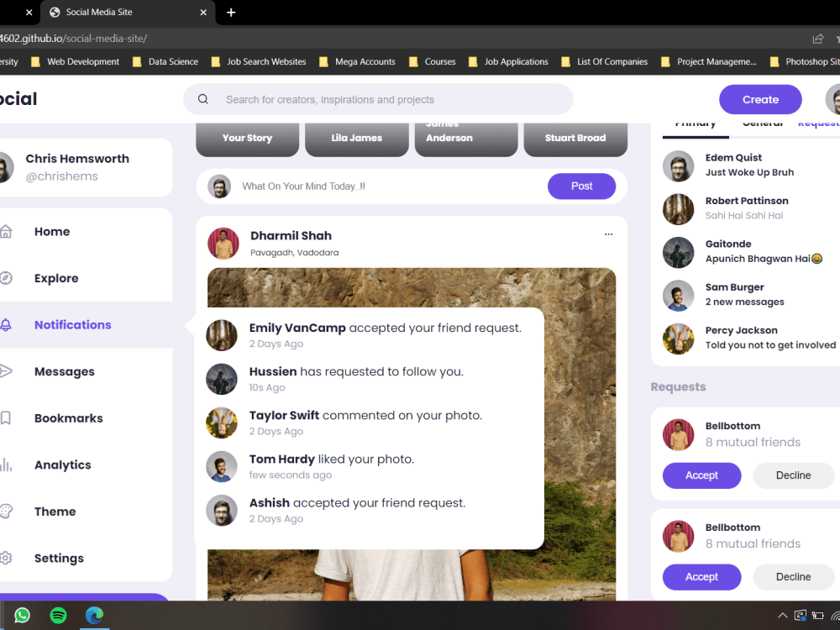Select Notifications menu item

[x=73, y=324]
